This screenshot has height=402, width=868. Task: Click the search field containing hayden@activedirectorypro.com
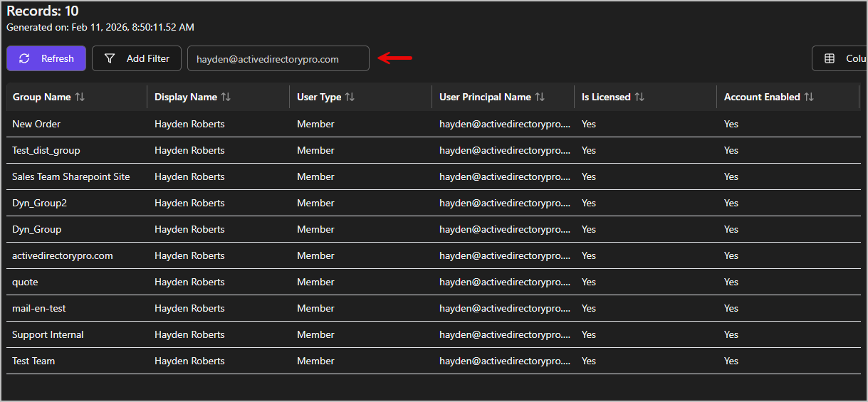[278, 59]
